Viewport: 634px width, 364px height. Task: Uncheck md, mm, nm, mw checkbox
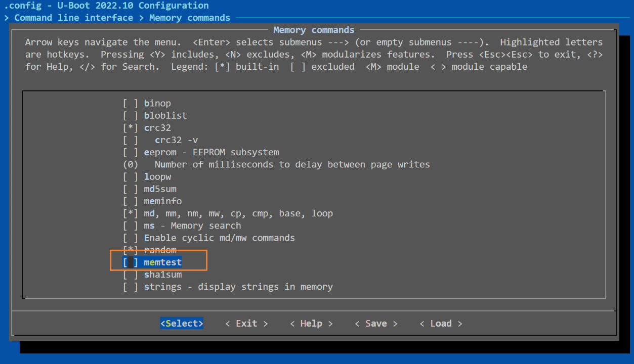click(131, 213)
